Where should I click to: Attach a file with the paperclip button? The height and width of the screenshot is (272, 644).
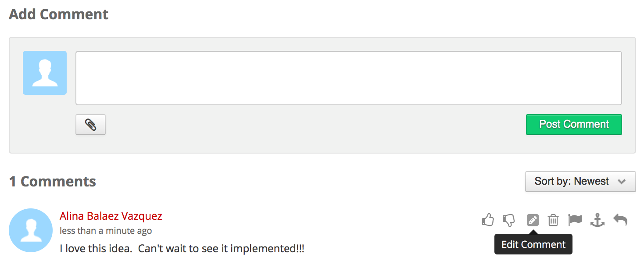(x=91, y=125)
